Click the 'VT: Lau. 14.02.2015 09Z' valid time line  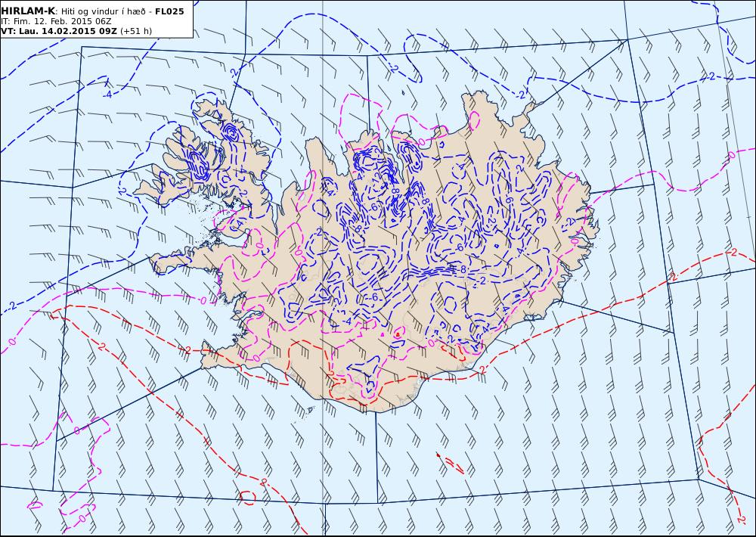pos(76,31)
